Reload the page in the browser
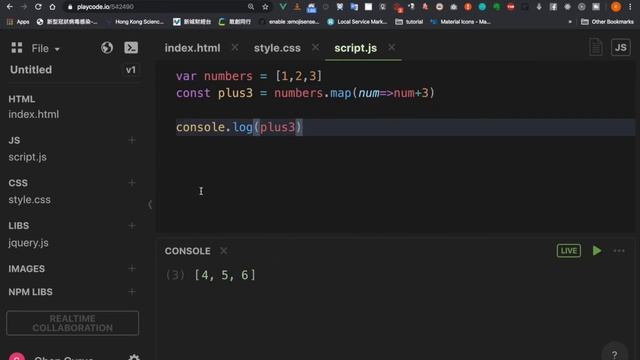 tap(38, 7)
